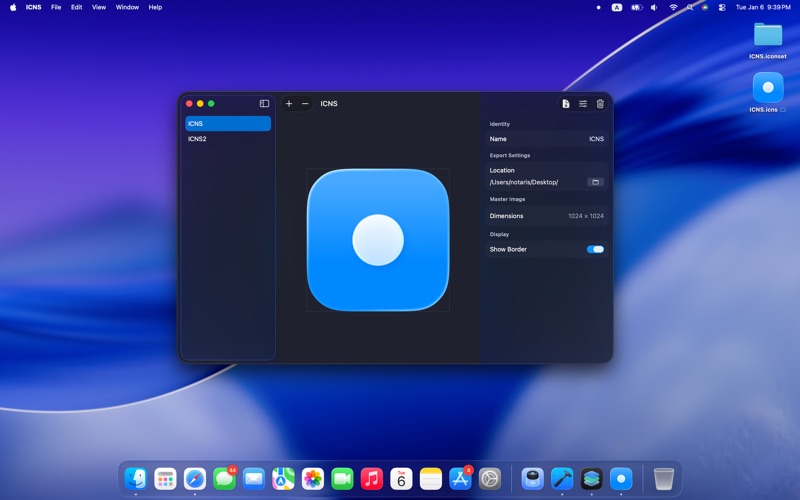Toggle the sidebar panel icon

click(x=264, y=104)
